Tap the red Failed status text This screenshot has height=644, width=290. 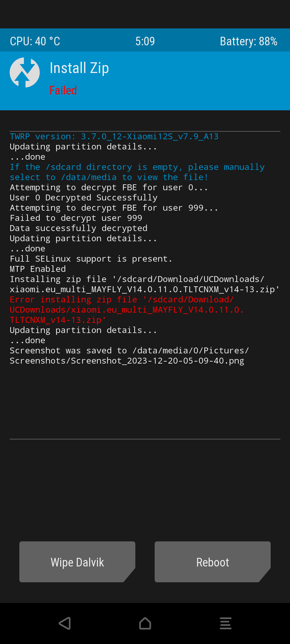63,90
